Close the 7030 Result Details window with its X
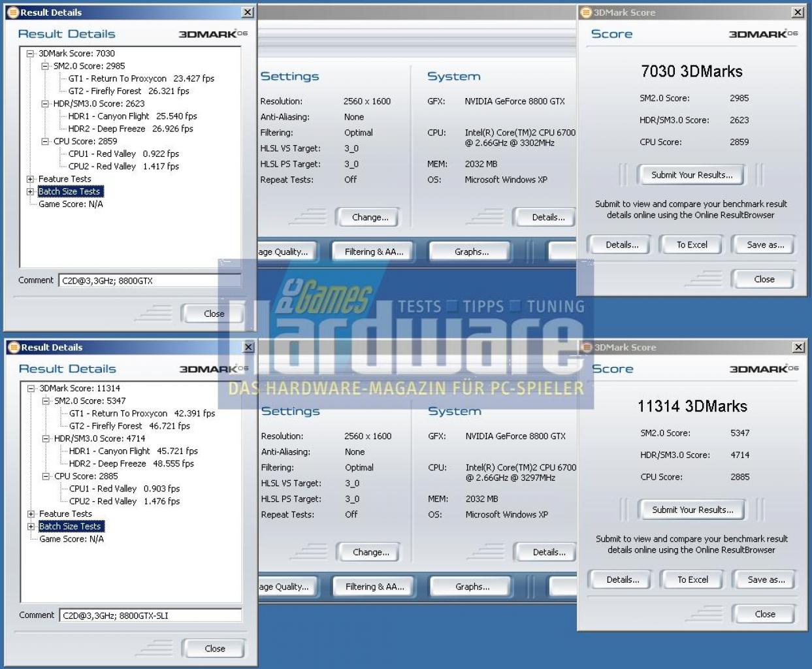The image size is (812, 669). pos(248,12)
